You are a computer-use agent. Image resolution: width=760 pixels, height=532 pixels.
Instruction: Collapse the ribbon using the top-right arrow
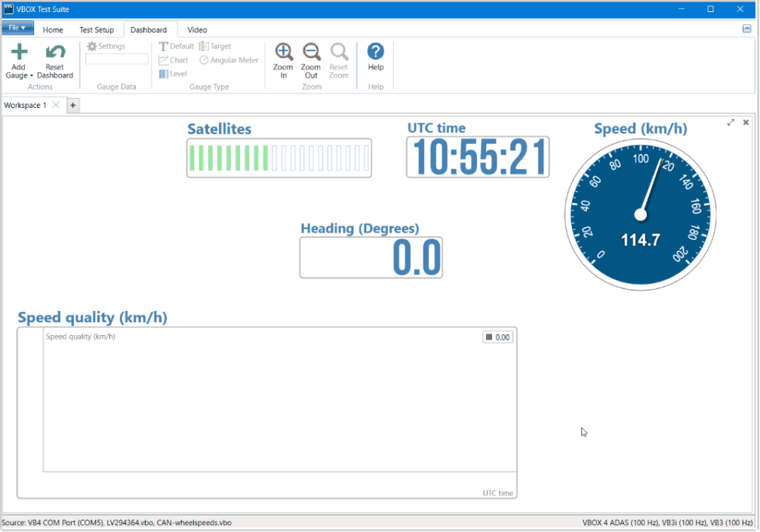(x=746, y=29)
